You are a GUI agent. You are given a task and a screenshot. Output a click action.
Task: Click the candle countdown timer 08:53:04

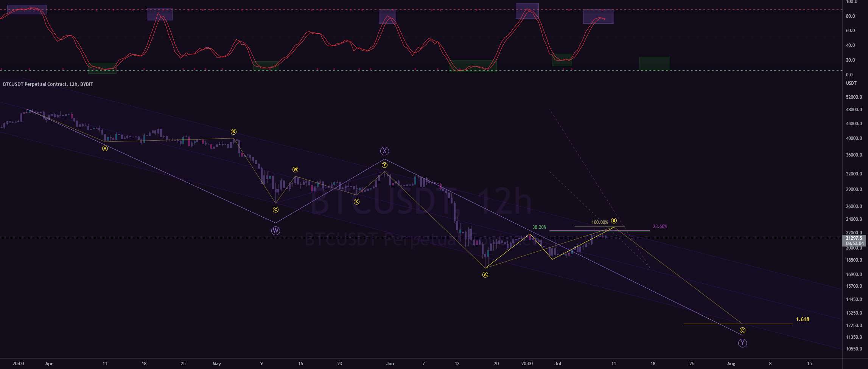pyautogui.click(x=854, y=243)
